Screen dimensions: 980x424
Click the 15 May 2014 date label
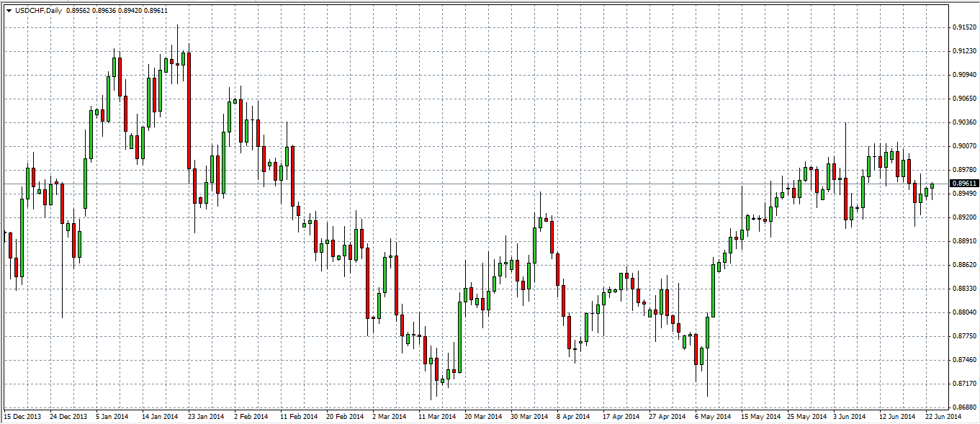tap(761, 417)
